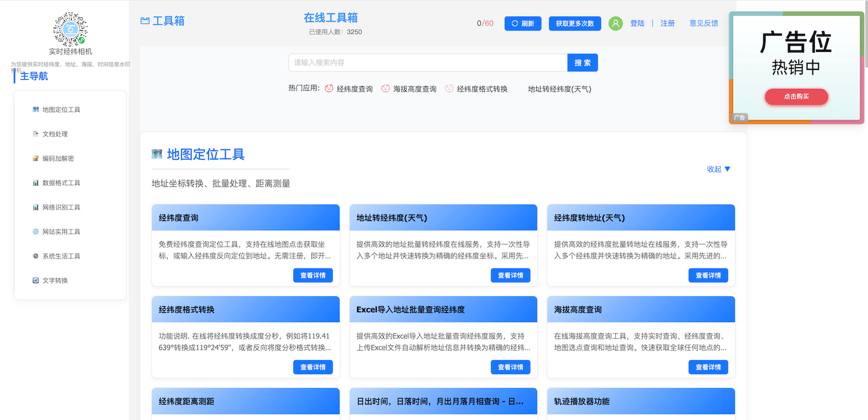Click the lock icon beside 编码加解密

(x=36, y=159)
